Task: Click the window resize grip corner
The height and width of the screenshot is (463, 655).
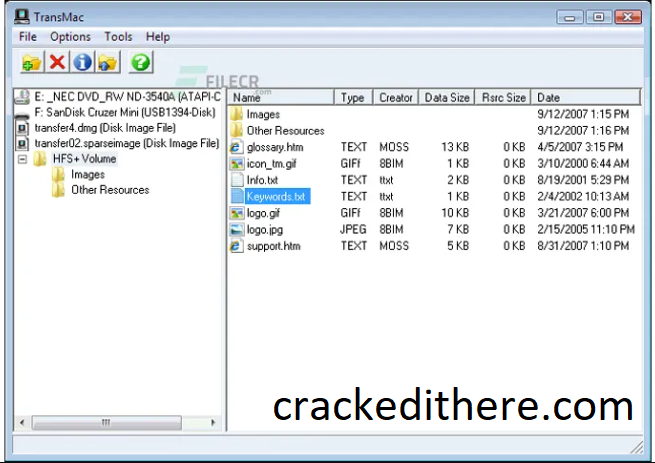Action: click(x=637, y=447)
